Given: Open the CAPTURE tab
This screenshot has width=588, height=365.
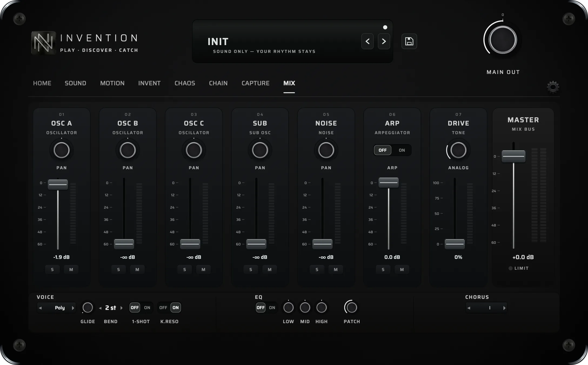Looking at the screenshot, I should tap(255, 83).
